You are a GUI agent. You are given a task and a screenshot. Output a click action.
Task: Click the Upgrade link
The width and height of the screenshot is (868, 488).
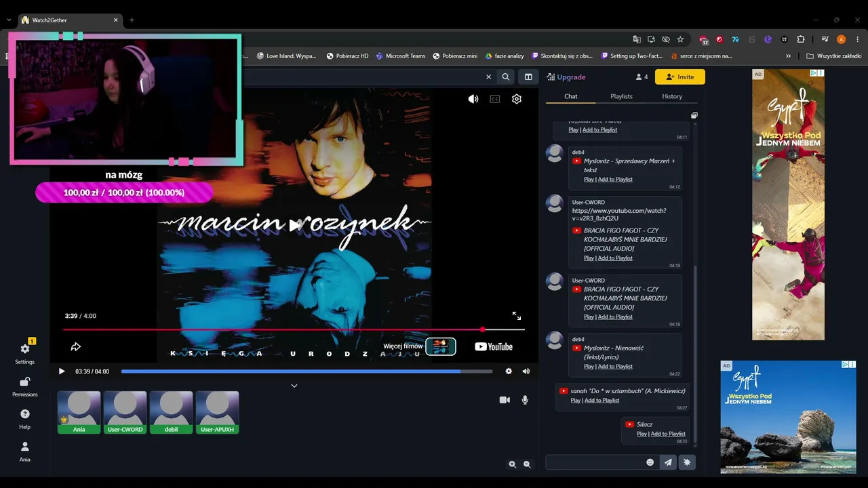(566, 77)
